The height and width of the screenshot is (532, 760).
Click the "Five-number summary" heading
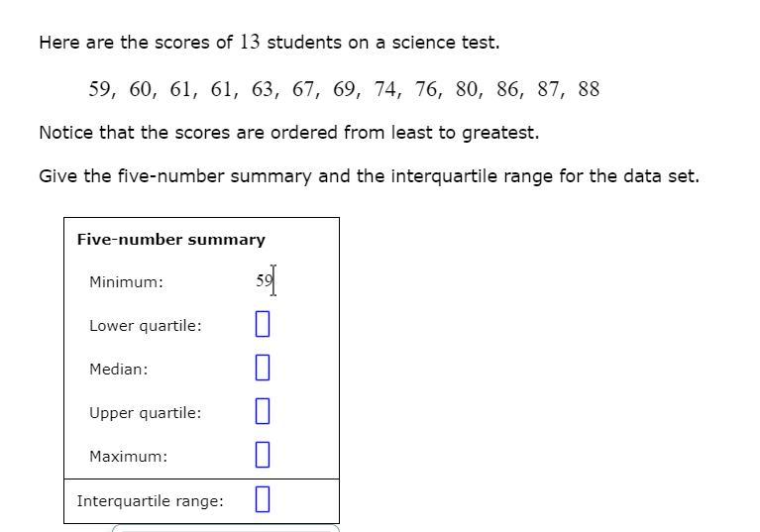tap(171, 240)
